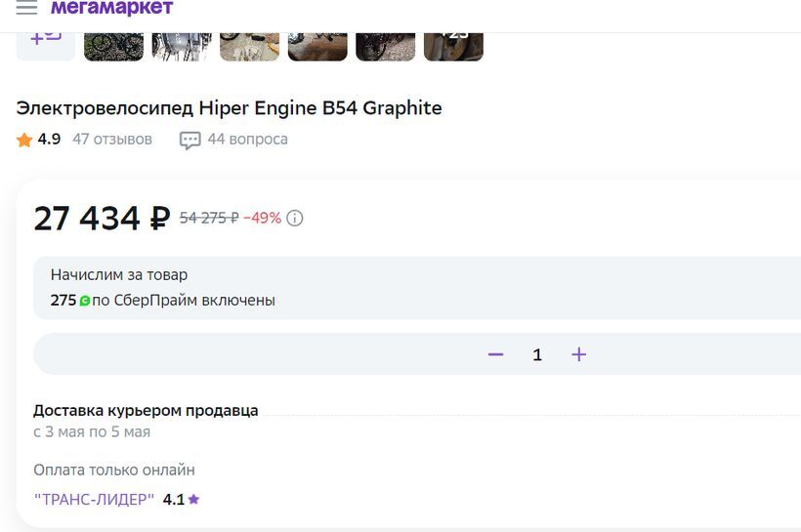Open the first bicycle review thumbnail

point(113,47)
